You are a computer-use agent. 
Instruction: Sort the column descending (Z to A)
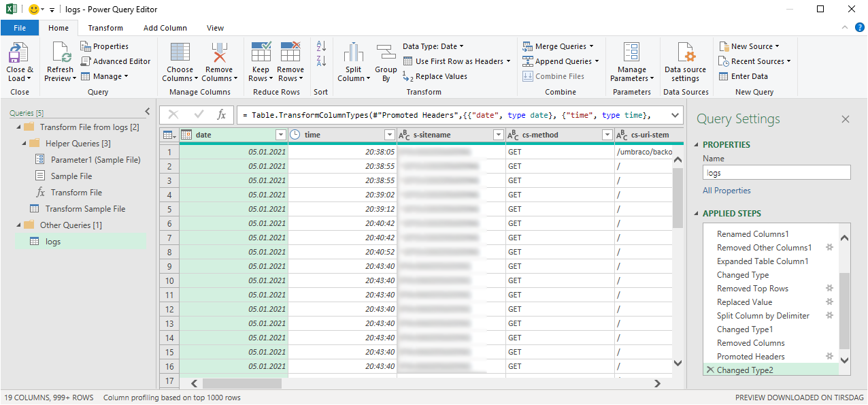coord(322,61)
